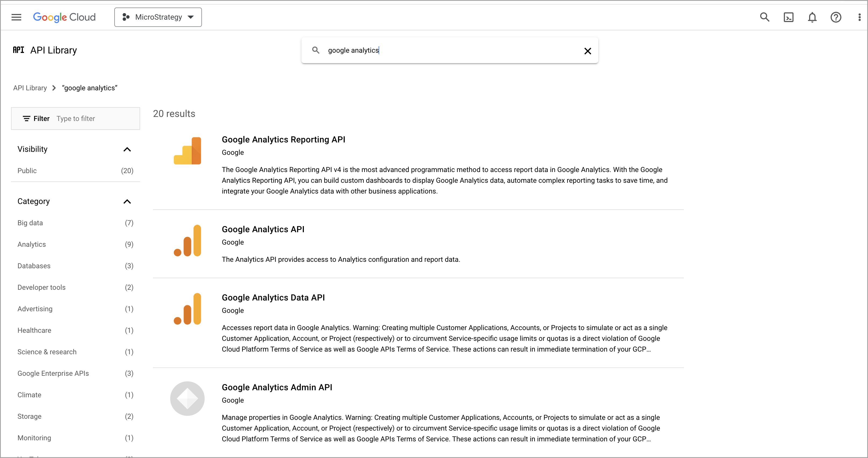Activate Cloud Shell terminal icon
The width and height of the screenshot is (868, 458).
click(788, 17)
